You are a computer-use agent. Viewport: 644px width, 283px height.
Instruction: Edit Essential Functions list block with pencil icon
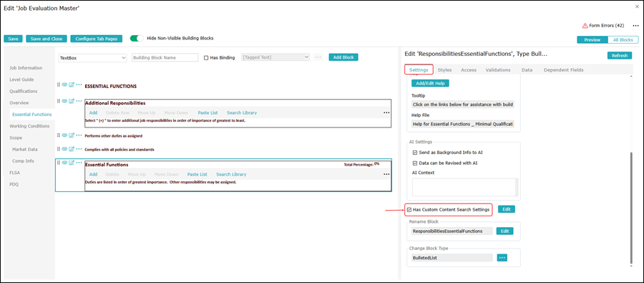pyautogui.click(x=72, y=163)
